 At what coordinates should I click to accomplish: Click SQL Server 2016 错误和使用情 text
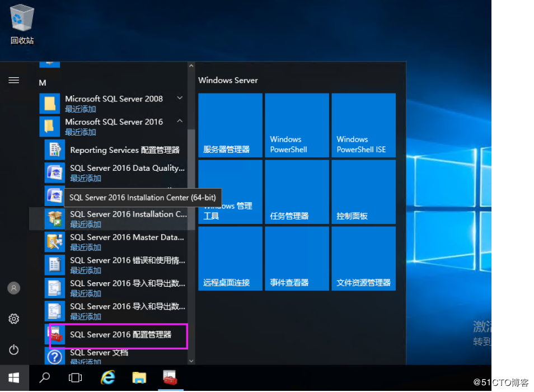(128, 260)
